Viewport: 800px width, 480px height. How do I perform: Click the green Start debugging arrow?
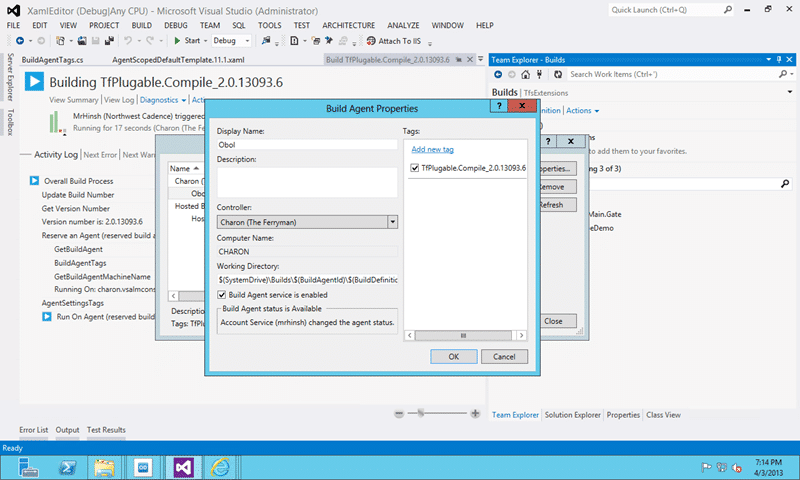[177, 41]
